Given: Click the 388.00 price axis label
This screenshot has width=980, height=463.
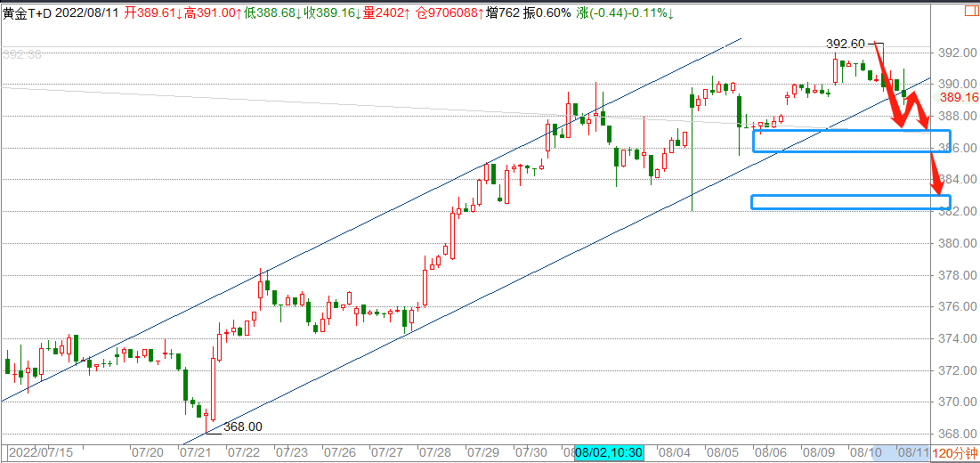Looking at the screenshot, I should click(x=958, y=117).
